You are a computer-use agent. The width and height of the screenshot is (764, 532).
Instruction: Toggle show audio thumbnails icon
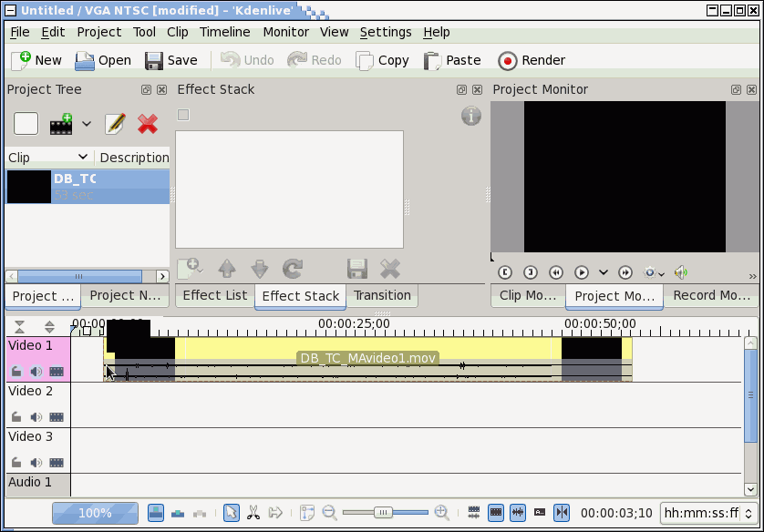[518, 513]
